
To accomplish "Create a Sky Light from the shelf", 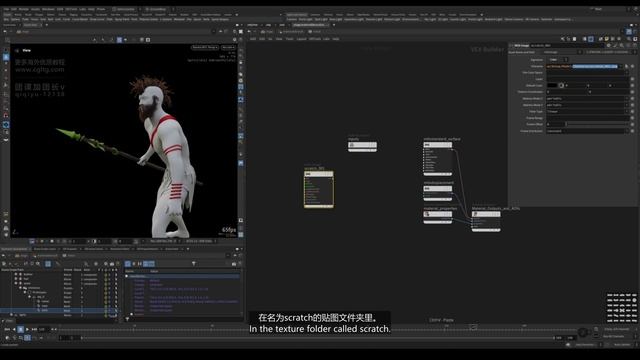I will point(430,19).
